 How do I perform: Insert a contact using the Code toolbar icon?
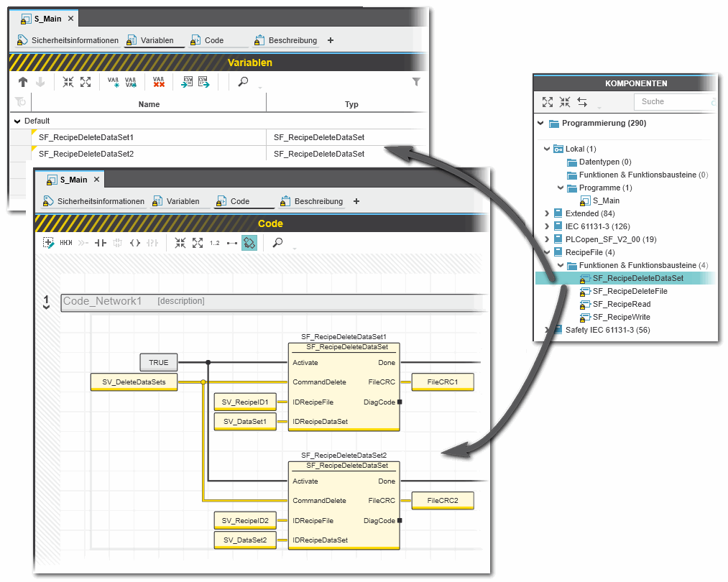click(x=101, y=243)
